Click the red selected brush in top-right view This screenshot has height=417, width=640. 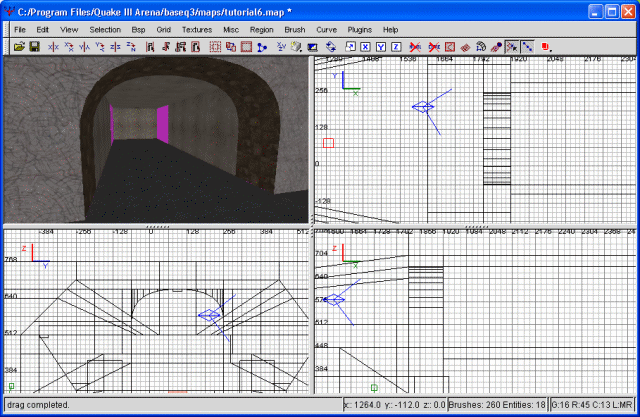tap(329, 143)
